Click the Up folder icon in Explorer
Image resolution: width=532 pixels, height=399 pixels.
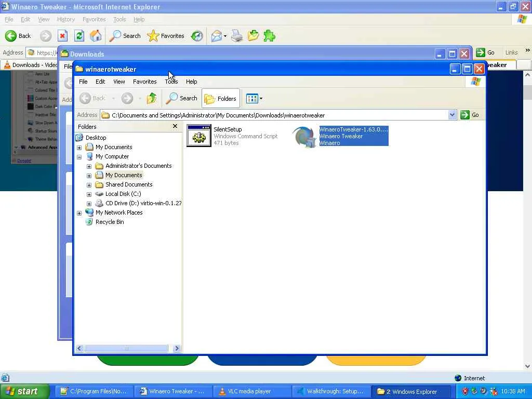[152, 98]
